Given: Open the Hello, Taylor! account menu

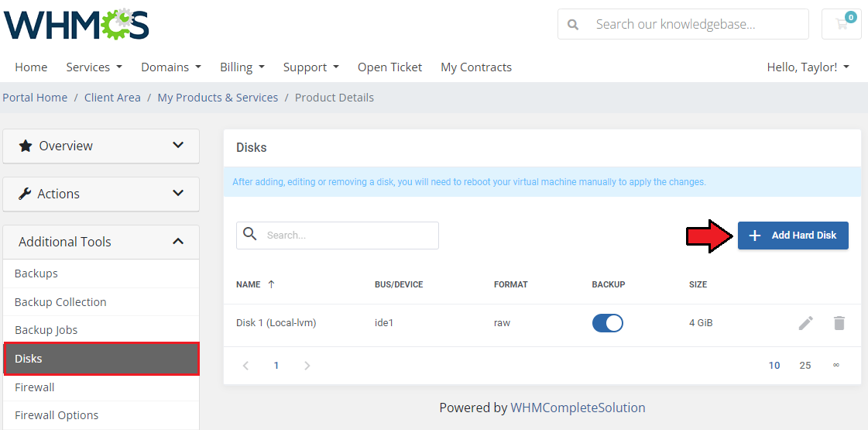Looking at the screenshot, I should pos(808,67).
